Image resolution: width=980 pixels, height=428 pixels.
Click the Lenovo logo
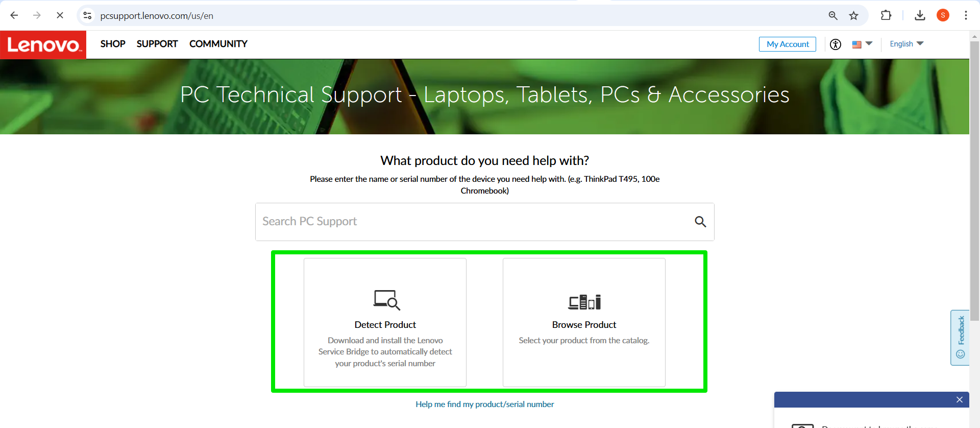click(43, 44)
